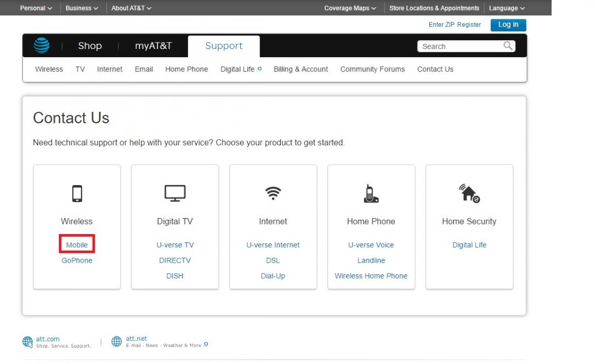
Task: Expand the Language selector dropdown
Action: (x=506, y=8)
